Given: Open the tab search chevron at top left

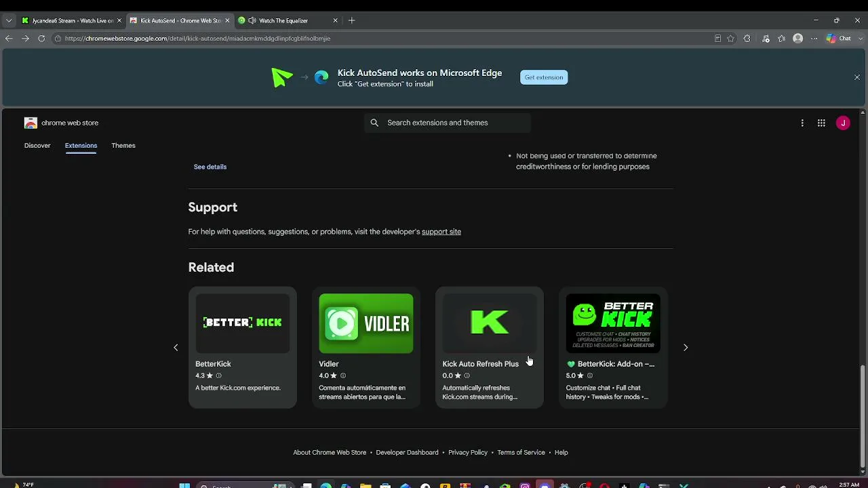Looking at the screenshot, I should (x=9, y=20).
